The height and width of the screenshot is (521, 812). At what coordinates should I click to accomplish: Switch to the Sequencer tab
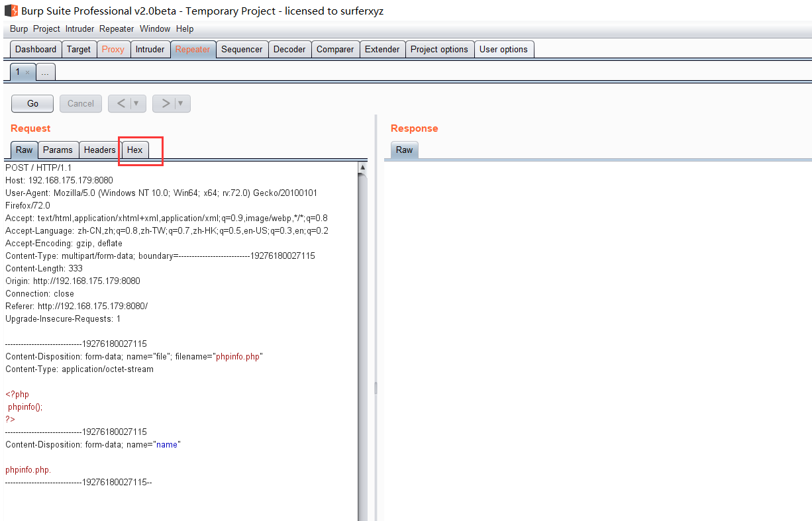click(242, 50)
